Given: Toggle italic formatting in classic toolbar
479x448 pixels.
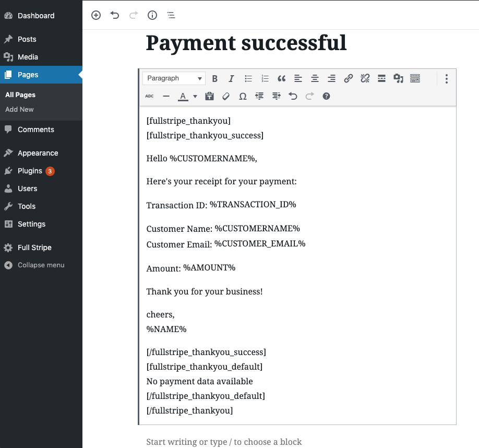Looking at the screenshot, I should (x=232, y=79).
